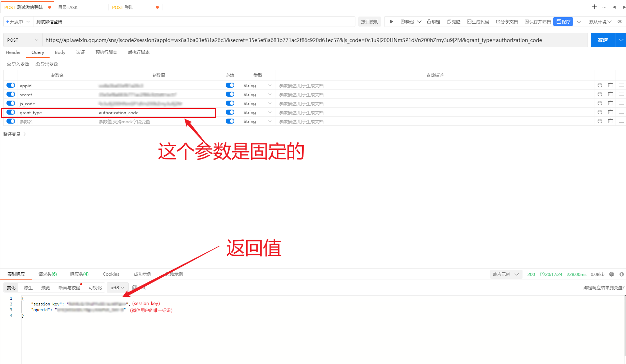Open the tab bar ellipsis menu
This screenshot has width=626, height=364.
[604, 7]
